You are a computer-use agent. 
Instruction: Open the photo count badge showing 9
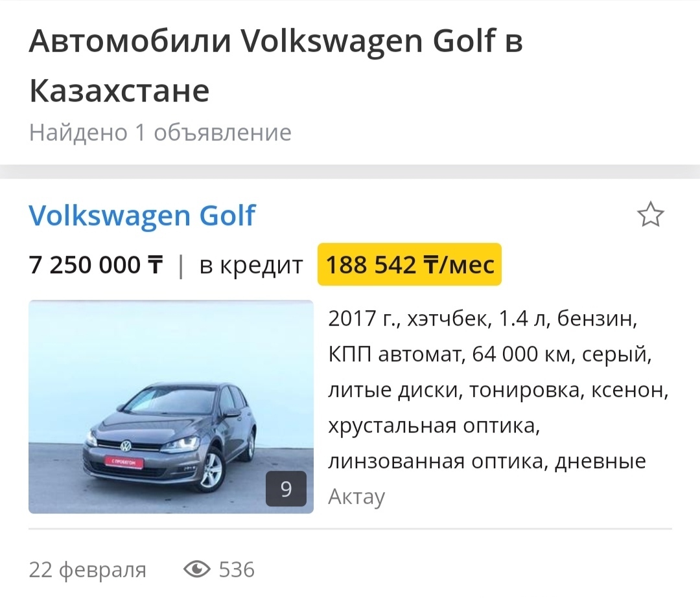[286, 488]
